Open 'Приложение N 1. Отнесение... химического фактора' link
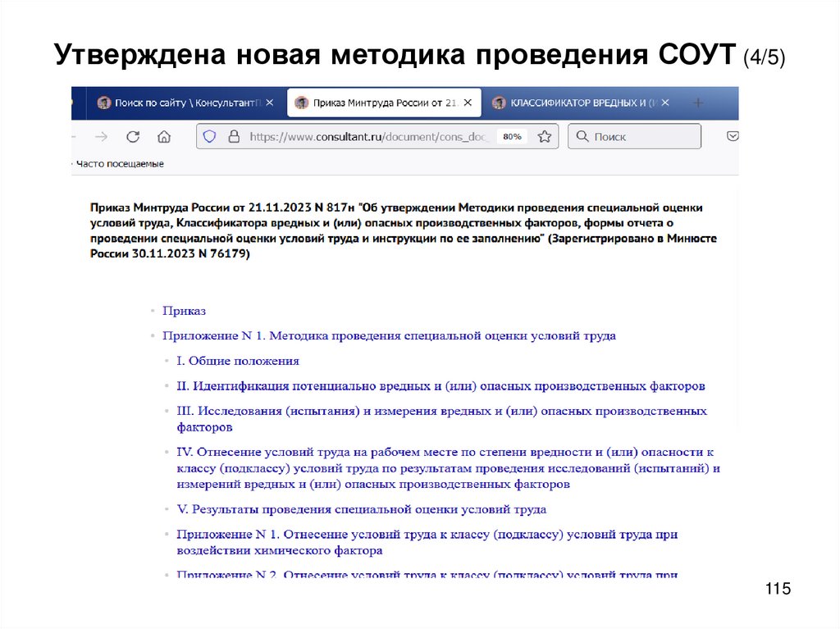840x629 pixels. [x=427, y=542]
